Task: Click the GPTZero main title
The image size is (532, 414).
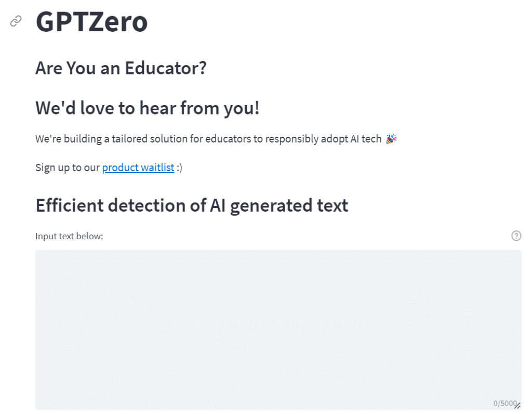Action: pyautogui.click(x=91, y=22)
